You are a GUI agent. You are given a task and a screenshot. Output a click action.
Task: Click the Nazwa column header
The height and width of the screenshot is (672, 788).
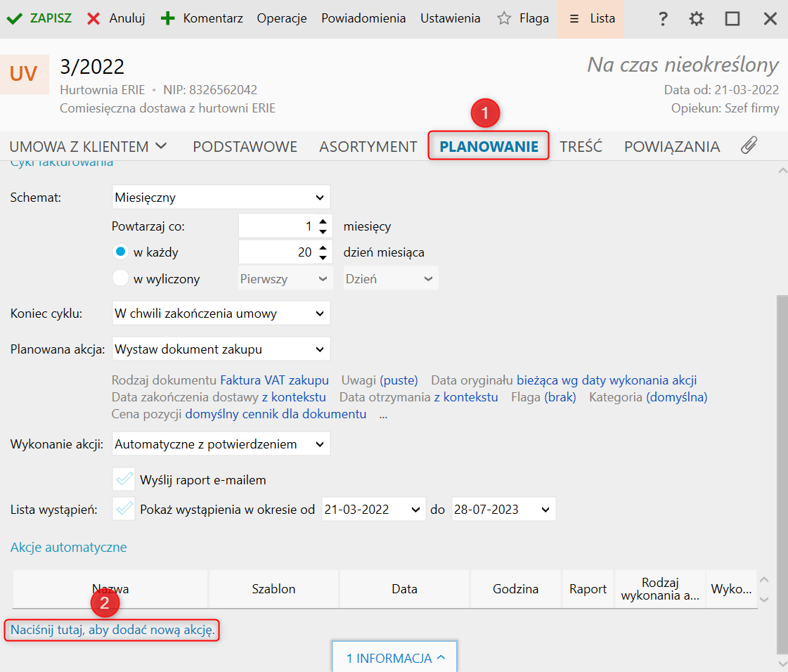coord(110,589)
